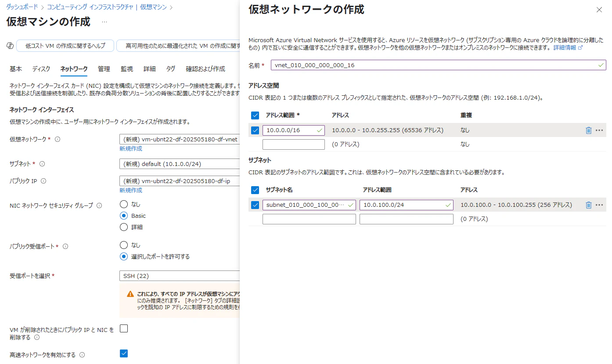Screen dimensions: 612x364
Task: Click the 10.0.0.0/16 address range field
Action: [294, 130]
